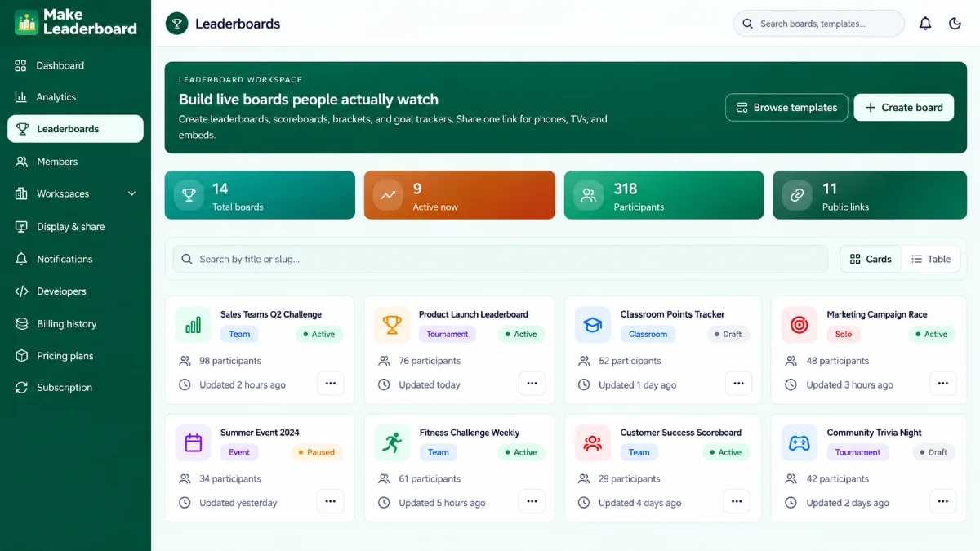
Task: Click the Browse templates button
Action: [x=786, y=107]
